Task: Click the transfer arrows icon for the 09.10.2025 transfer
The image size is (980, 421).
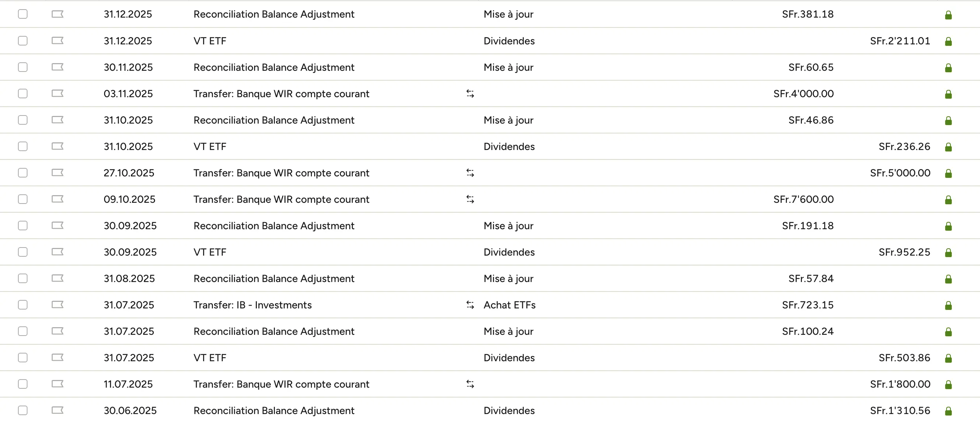Action: 470,199
